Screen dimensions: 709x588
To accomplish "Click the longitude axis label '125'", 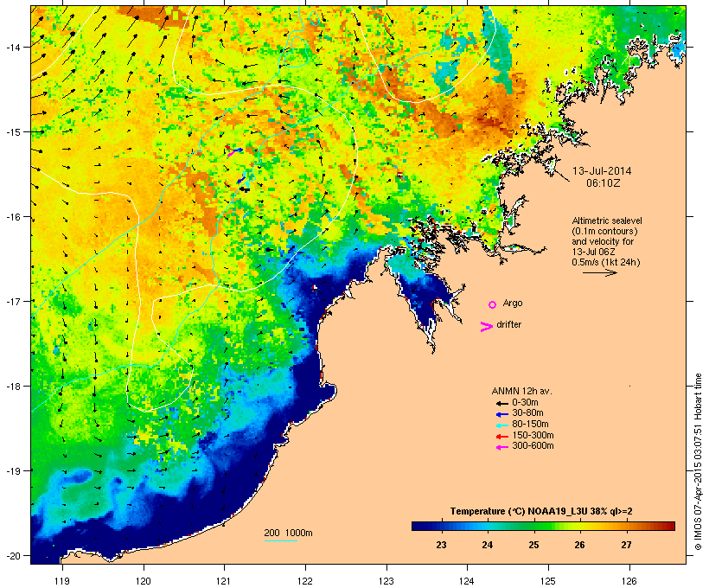I will pyautogui.click(x=548, y=580).
